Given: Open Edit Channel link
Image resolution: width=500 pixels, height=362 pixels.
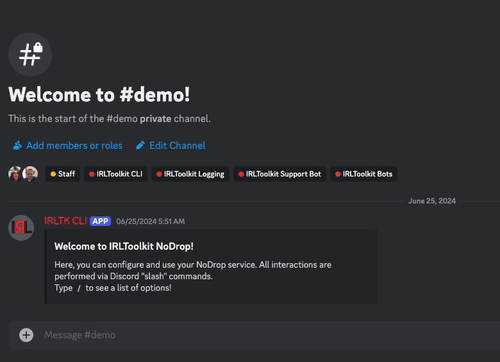Looking at the screenshot, I should point(171,145).
